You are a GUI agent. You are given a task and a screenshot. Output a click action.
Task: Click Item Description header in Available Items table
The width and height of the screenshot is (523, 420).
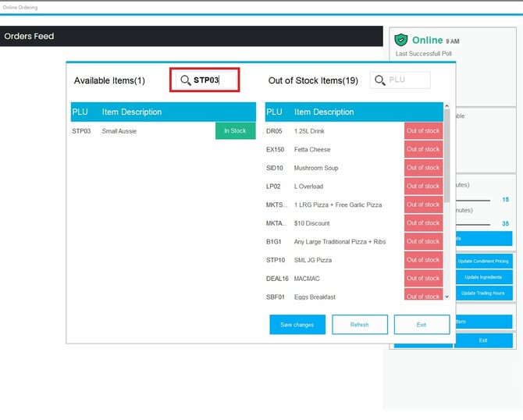click(x=132, y=112)
